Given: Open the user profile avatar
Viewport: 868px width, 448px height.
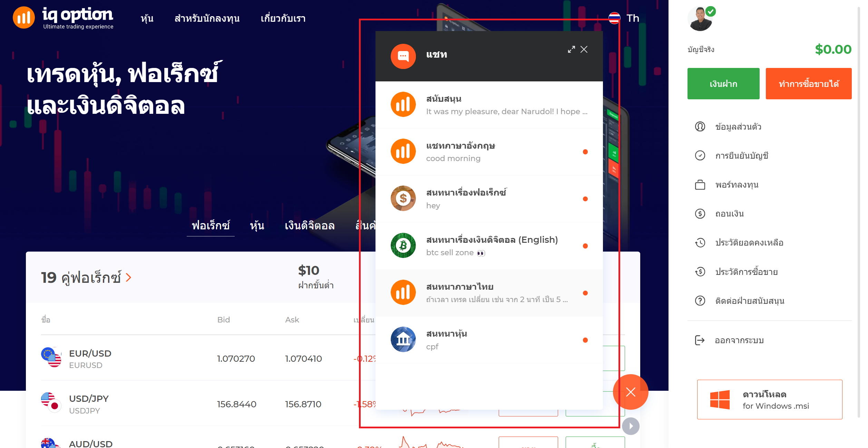Looking at the screenshot, I should (700, 19).
